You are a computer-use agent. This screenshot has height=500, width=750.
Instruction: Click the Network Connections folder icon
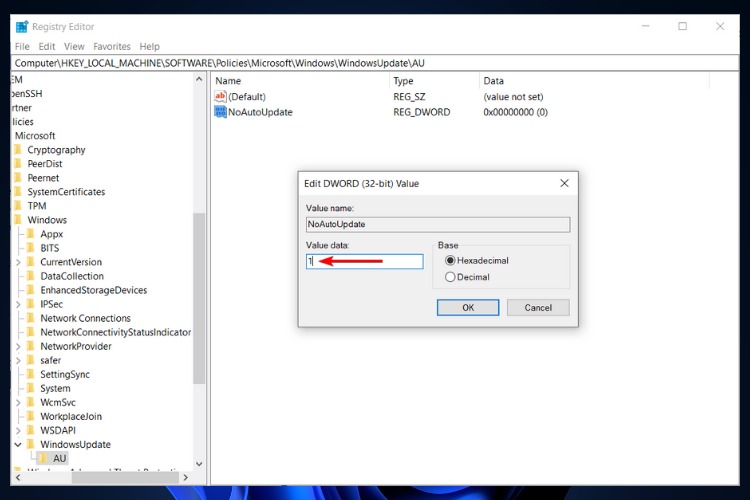[x=31, y=318]
